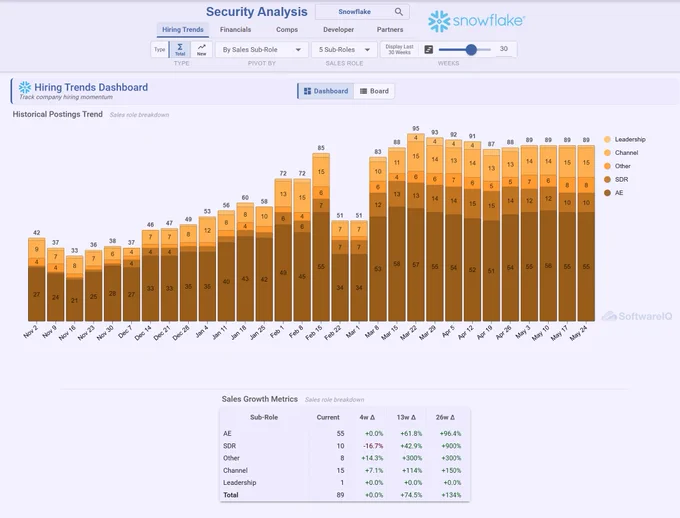This screenshot has width=680, height=518.
Task: Click the Sub-Role column header
Action: click(x=264, y=417)
